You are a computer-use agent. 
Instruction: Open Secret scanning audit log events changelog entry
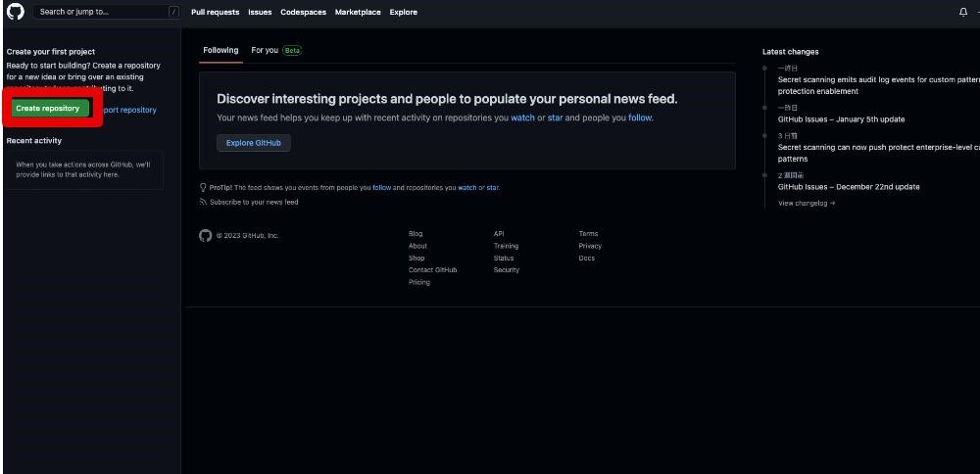(879, 85)
